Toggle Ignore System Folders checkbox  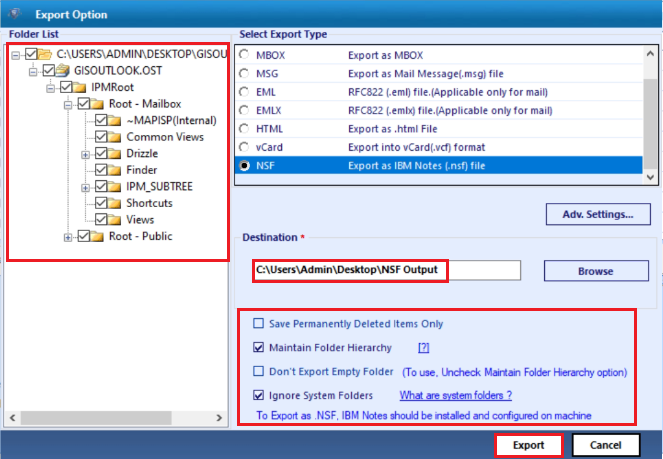click(258, 395)
